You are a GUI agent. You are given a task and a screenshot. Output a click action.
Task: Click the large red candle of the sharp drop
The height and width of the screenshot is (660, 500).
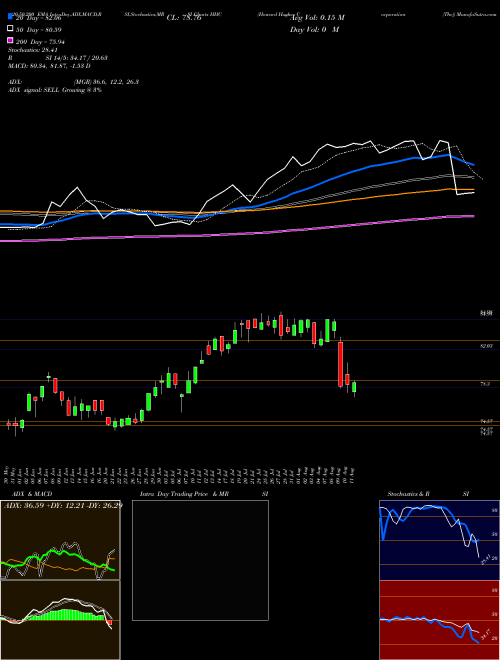point(340,365)
